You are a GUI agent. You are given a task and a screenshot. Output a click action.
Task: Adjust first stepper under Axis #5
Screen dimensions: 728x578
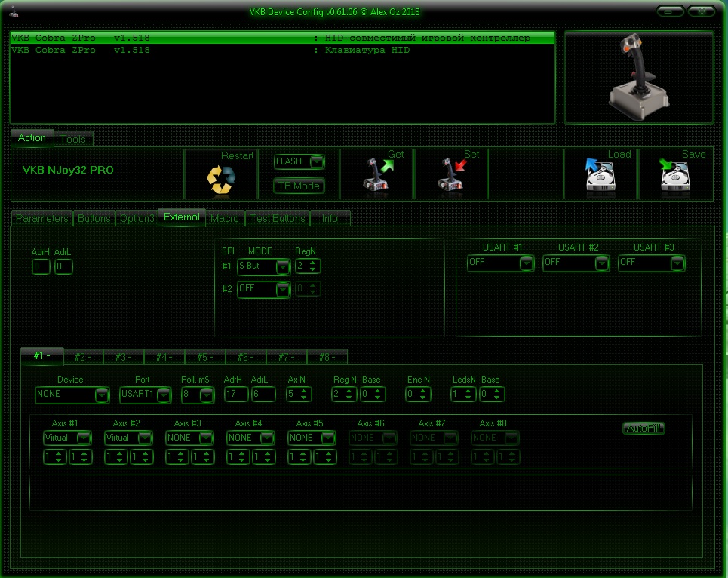click(x=299, y=457)
